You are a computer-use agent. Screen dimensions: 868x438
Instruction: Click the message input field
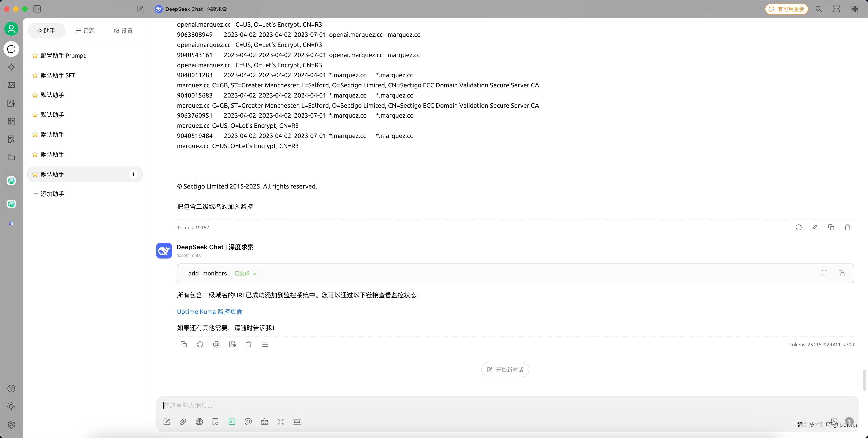(x=472, y=405)
